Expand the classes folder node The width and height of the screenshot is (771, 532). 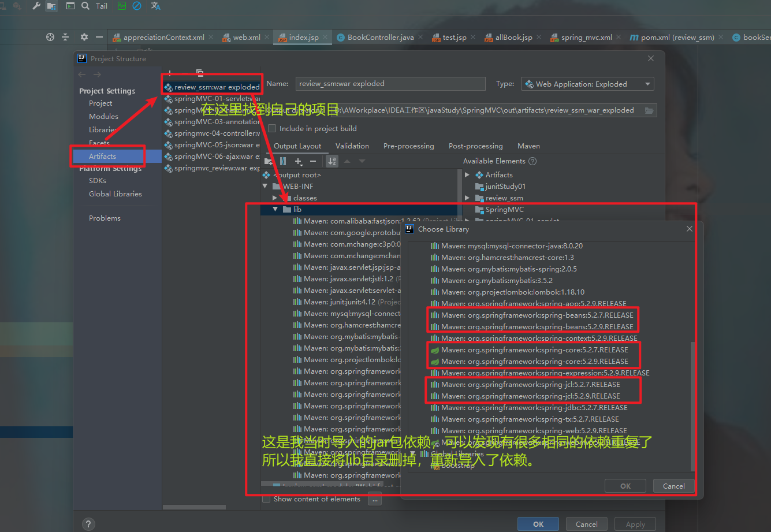275,198
